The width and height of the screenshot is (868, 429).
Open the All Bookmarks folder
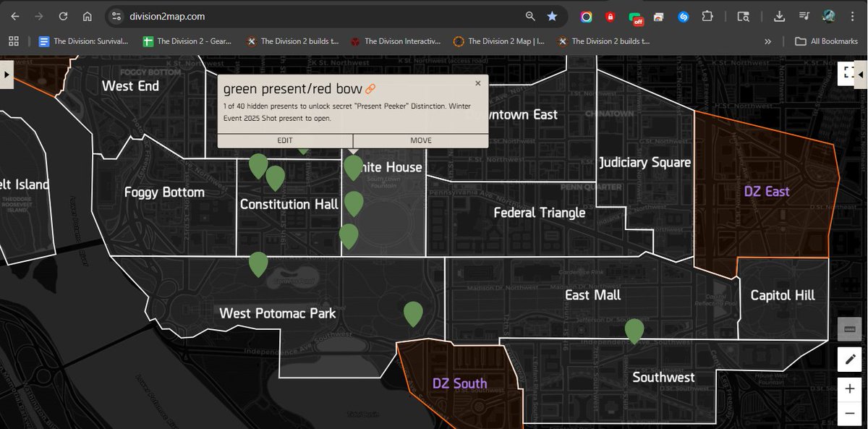point(826,41)
